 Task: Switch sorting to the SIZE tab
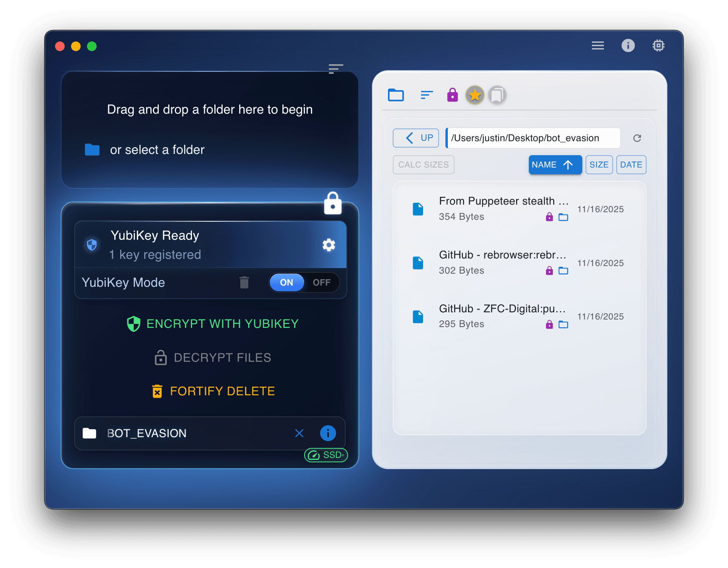tap(599, 165)
